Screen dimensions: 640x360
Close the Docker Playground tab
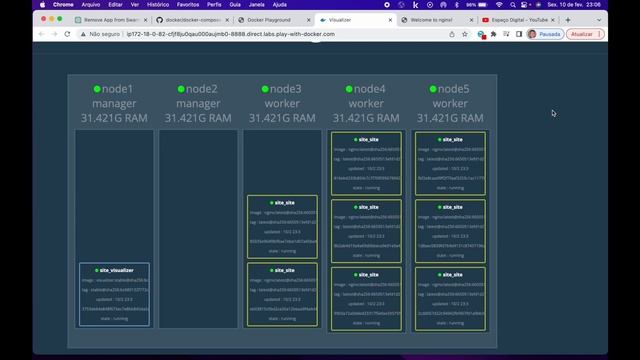(309, 20)
